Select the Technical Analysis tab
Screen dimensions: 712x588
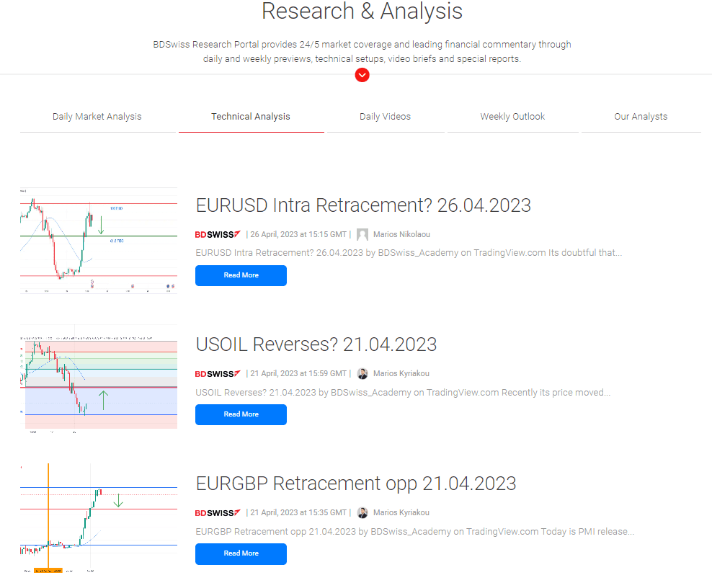click(x=251, y=117)
